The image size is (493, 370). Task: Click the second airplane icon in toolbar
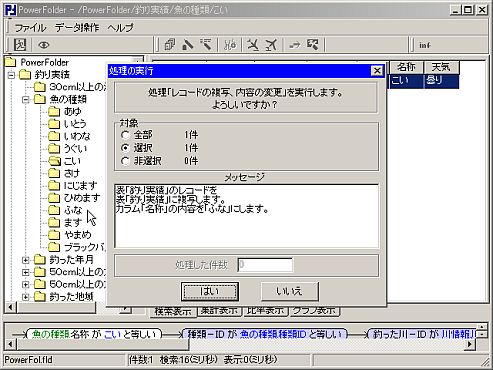pos(271,44)
